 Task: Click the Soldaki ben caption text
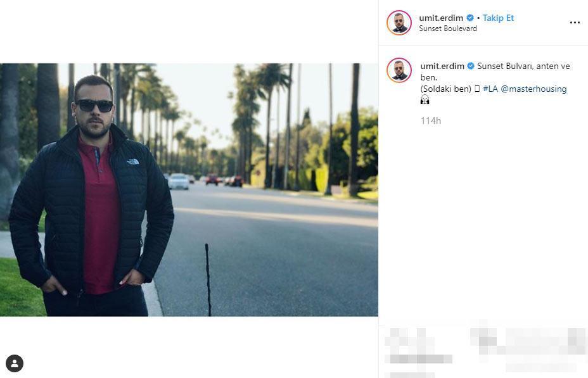coord(446,89)
